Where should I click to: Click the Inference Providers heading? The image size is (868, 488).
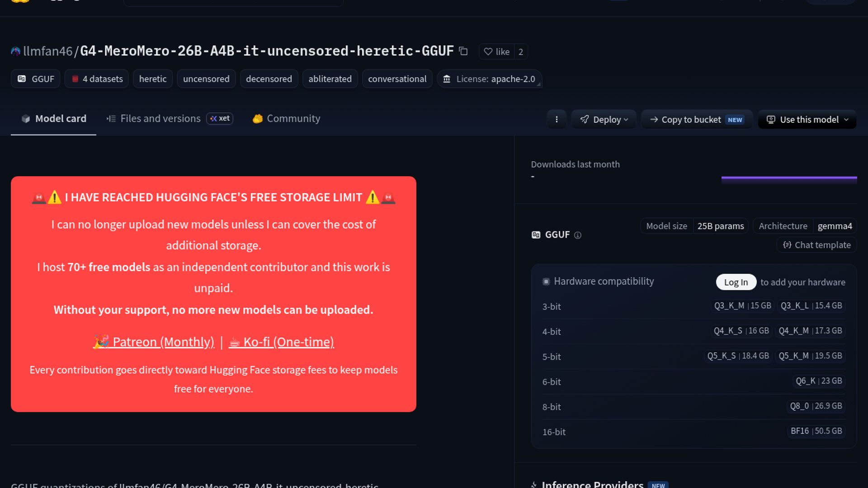point(592,484)
